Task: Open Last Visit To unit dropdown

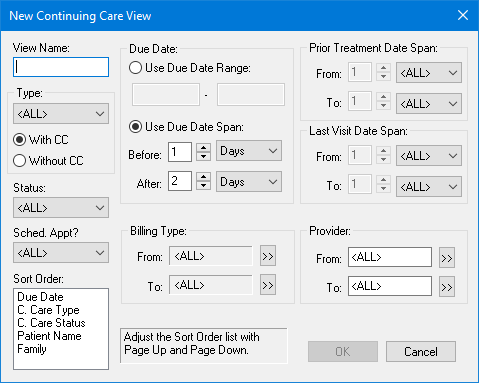Action: pos(429,187)
